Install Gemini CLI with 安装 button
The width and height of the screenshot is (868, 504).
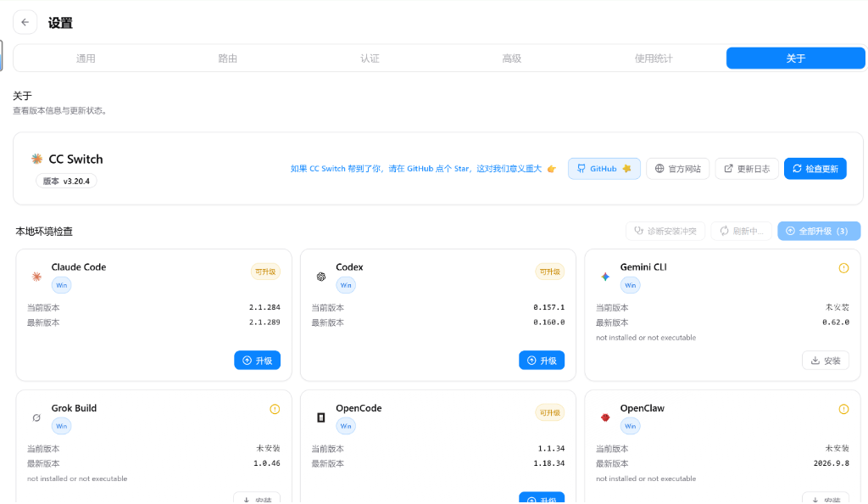826,361
